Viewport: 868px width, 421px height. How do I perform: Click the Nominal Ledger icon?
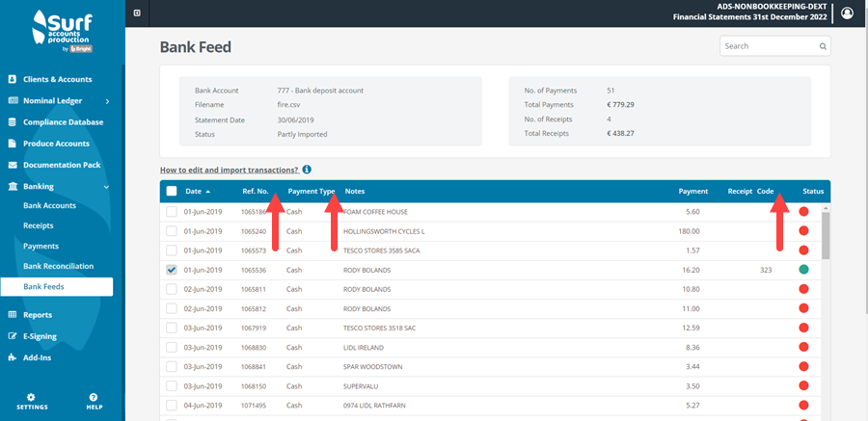[13, 101]
